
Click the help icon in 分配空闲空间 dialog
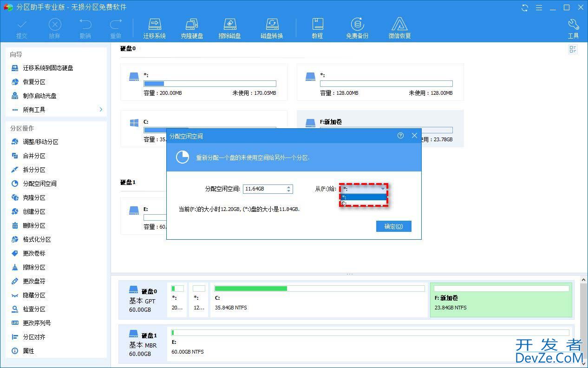pos(401,136)
